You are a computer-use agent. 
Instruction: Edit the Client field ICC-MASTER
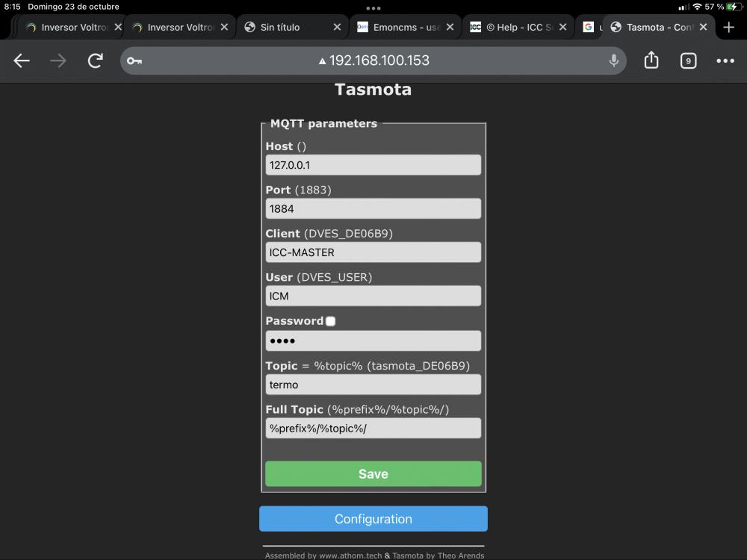pos(373,252)
